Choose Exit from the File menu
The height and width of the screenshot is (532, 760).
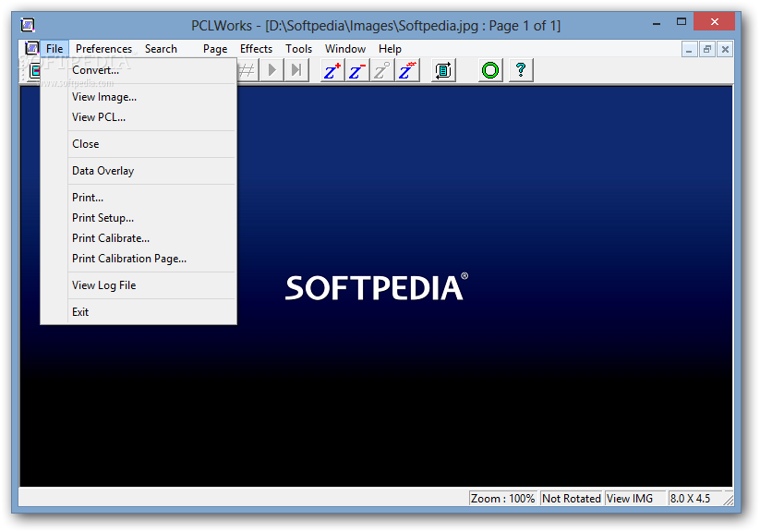pos(139,312)
